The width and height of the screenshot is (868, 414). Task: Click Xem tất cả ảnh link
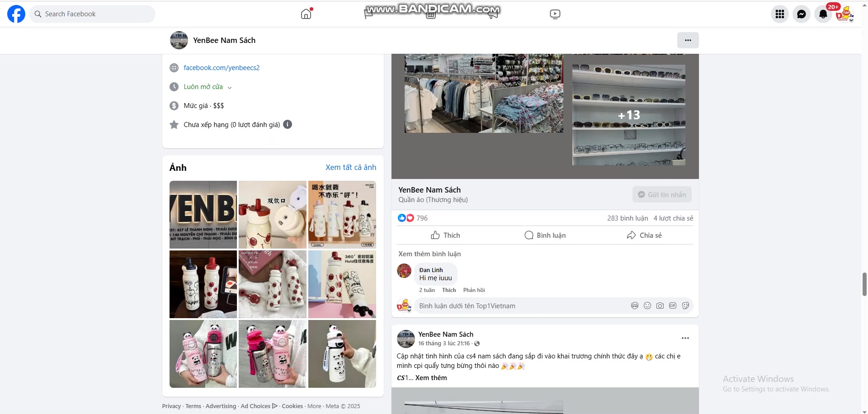(350, 167)
